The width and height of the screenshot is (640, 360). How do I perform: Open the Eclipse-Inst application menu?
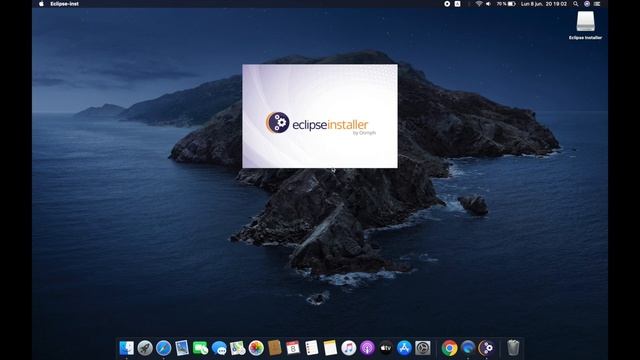64,4
